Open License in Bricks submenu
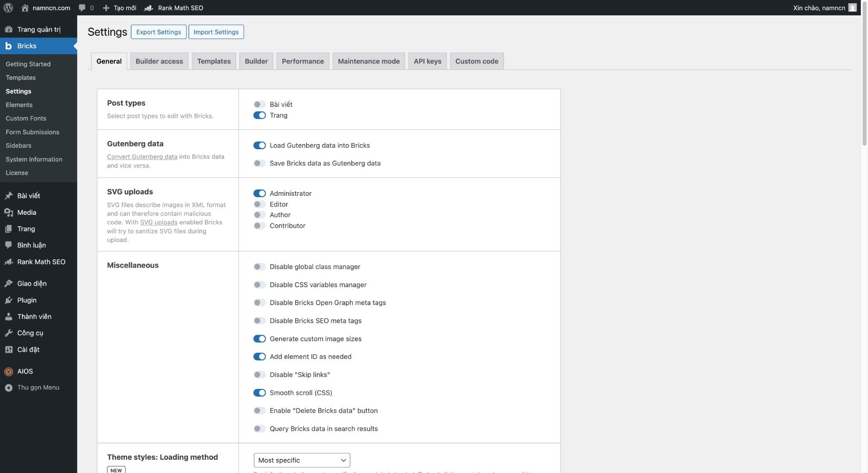The height and width of the screenshot is (473, 868). click(17, 173)
